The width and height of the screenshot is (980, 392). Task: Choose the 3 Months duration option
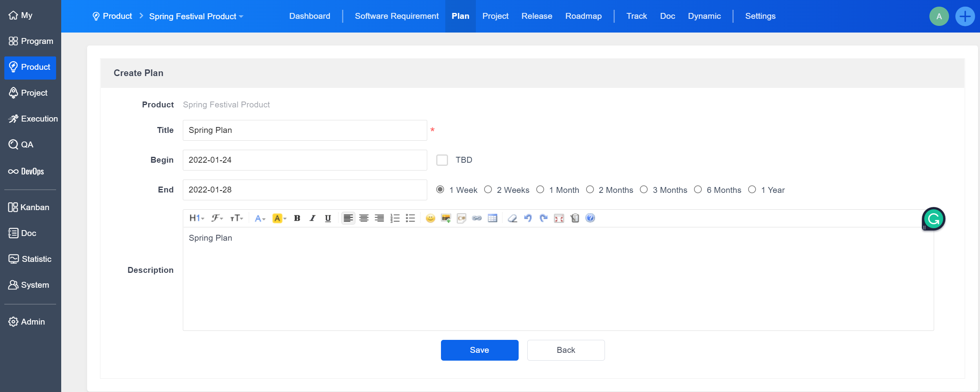644,190
